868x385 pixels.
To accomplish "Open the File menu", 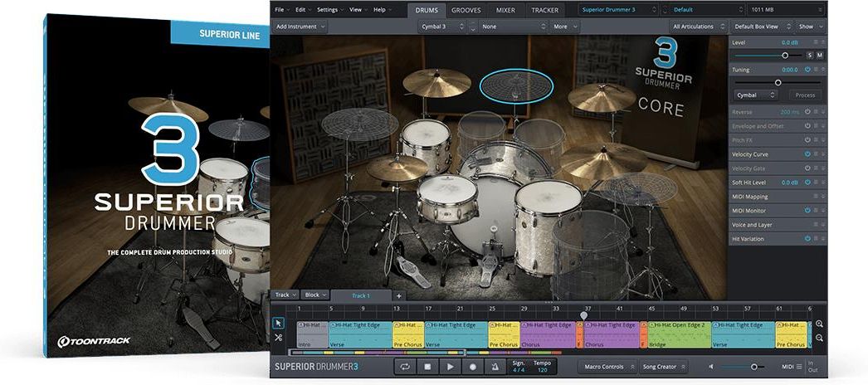I will coord(281,10).
